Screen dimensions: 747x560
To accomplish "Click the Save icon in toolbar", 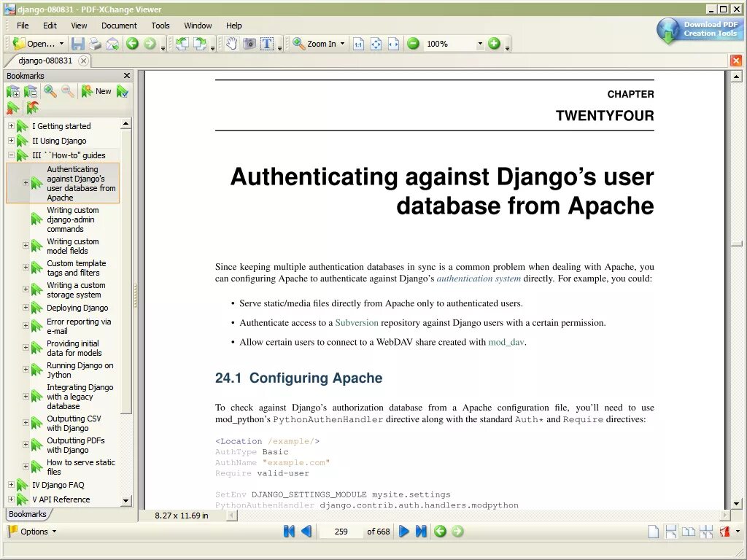I will [x=77, y=44].
